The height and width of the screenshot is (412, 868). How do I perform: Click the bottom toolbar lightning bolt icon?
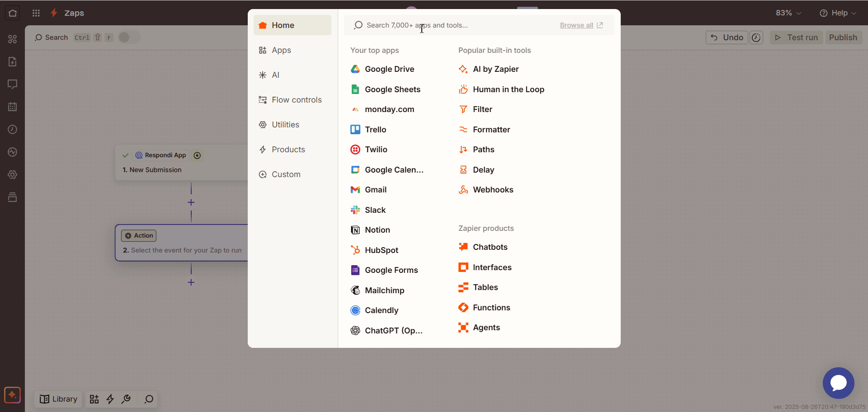pyautogui.click(x=110, y=399)
